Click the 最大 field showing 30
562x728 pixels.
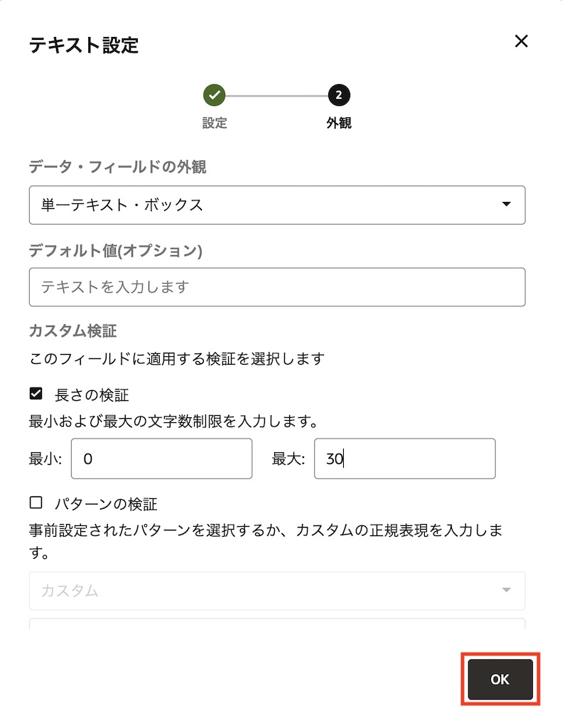point(405,459)
